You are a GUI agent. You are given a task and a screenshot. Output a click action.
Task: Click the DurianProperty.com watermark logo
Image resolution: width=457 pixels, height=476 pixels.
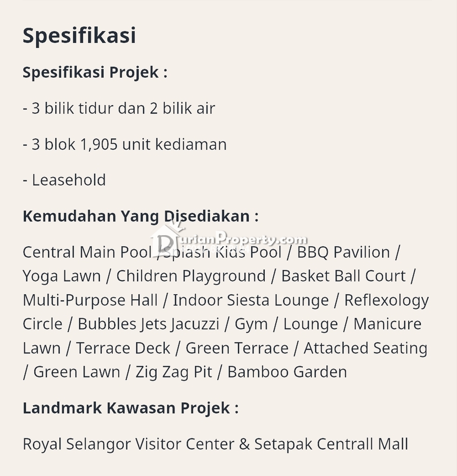(x=229, y=238)
